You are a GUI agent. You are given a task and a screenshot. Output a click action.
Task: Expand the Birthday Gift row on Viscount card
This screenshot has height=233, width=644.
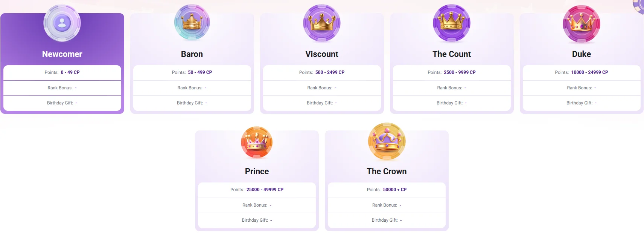coord(322,103)
